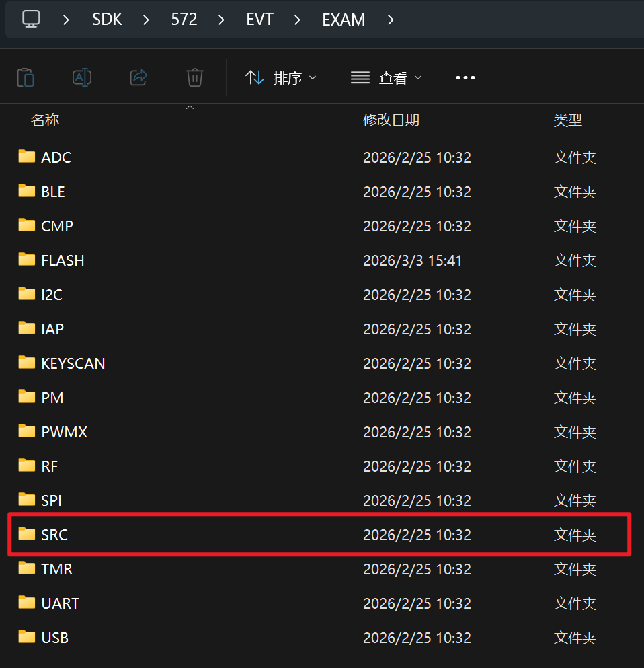Viewport: 644px width, 668px height.
Task: Click the Delete trash can icon
Action: tap(195, 77)
